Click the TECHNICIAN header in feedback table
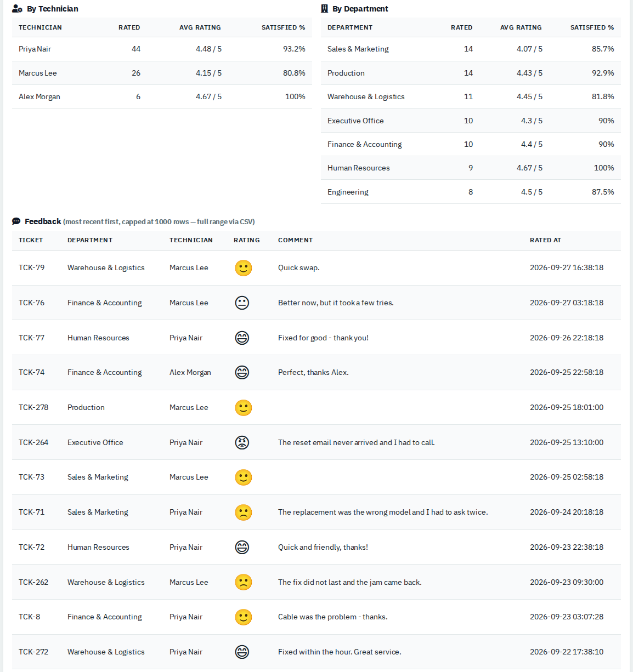 click(191, 240)
